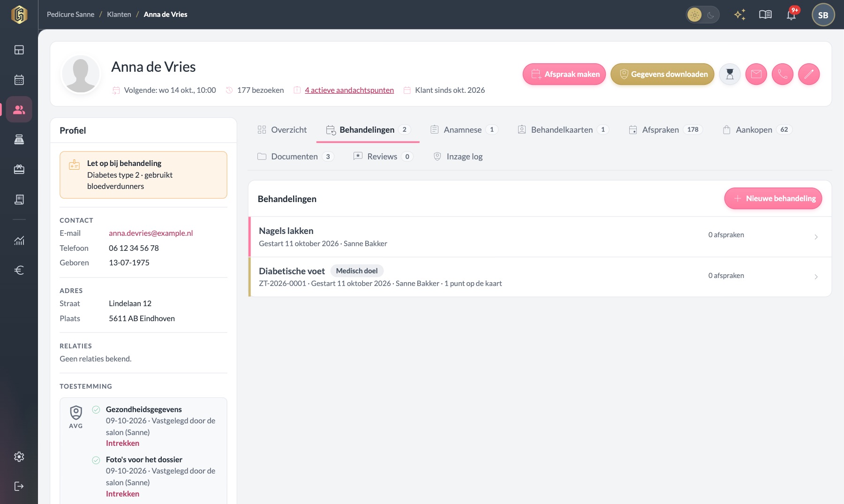844x504 pixels.
Task: Switch to the Documenten tab
Action: (295, 157)
